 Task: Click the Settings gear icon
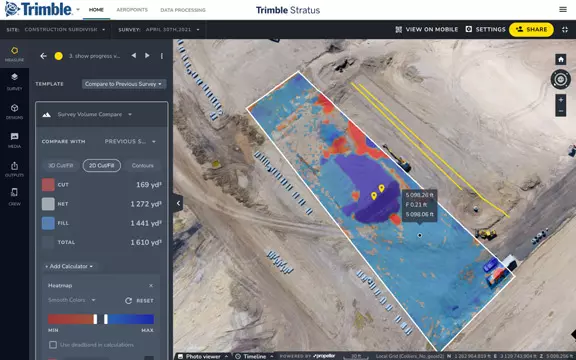(x=469, y=29)
